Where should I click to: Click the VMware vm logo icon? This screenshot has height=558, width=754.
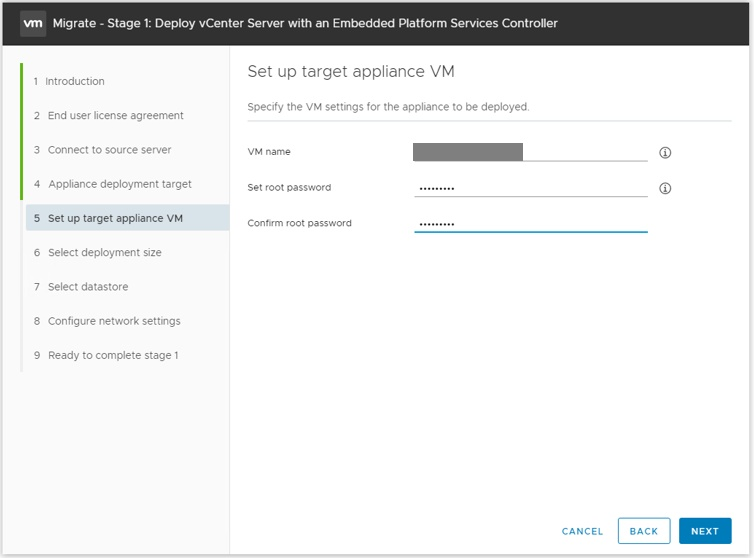33,24
